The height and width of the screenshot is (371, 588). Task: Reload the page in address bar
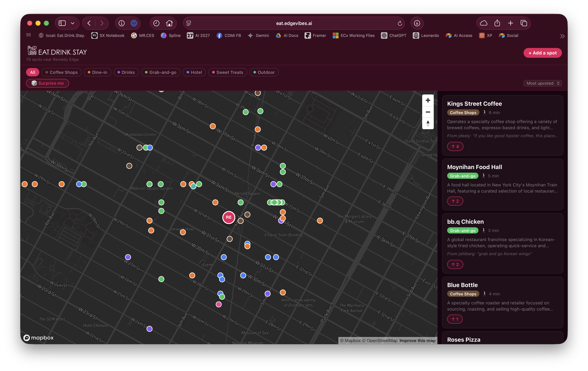(400, 23)
